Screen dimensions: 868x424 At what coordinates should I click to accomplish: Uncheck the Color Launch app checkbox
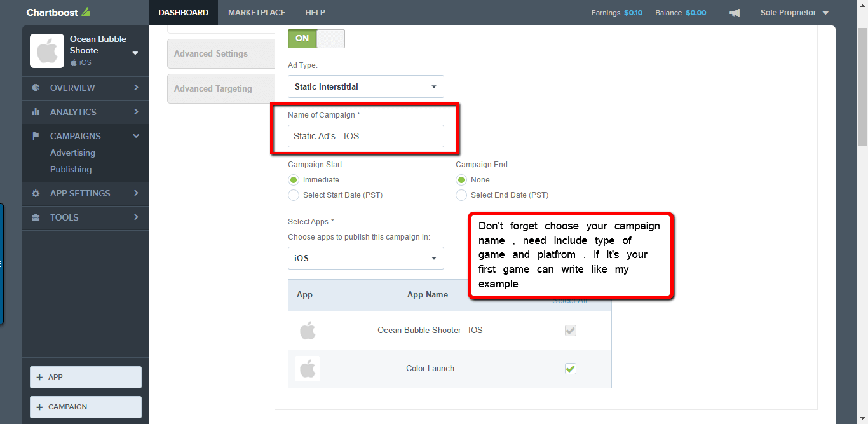(571, 369)
